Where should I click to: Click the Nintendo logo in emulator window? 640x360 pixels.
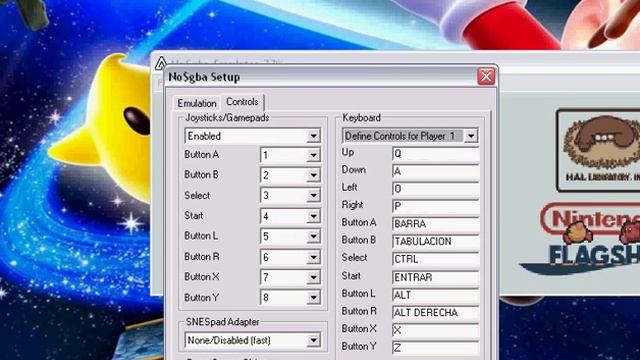click(x=591, y=220)
